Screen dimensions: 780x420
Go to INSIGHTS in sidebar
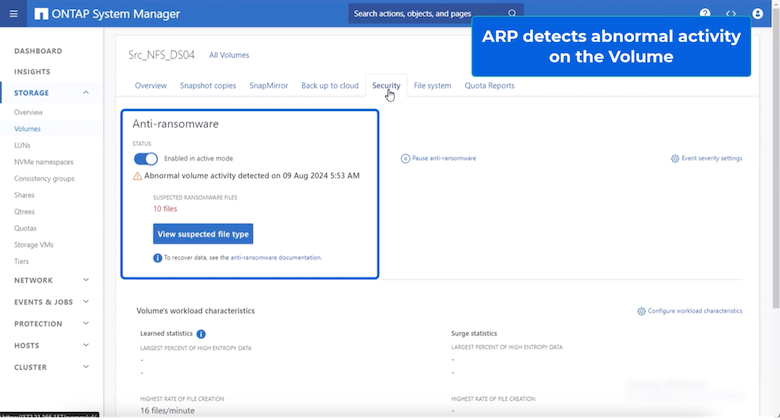(x=32, y=72)
